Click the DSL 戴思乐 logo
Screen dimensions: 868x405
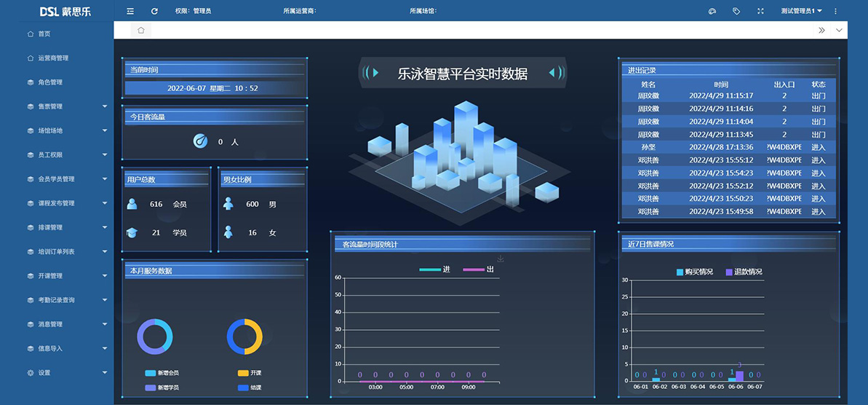(x=65, y=12)
